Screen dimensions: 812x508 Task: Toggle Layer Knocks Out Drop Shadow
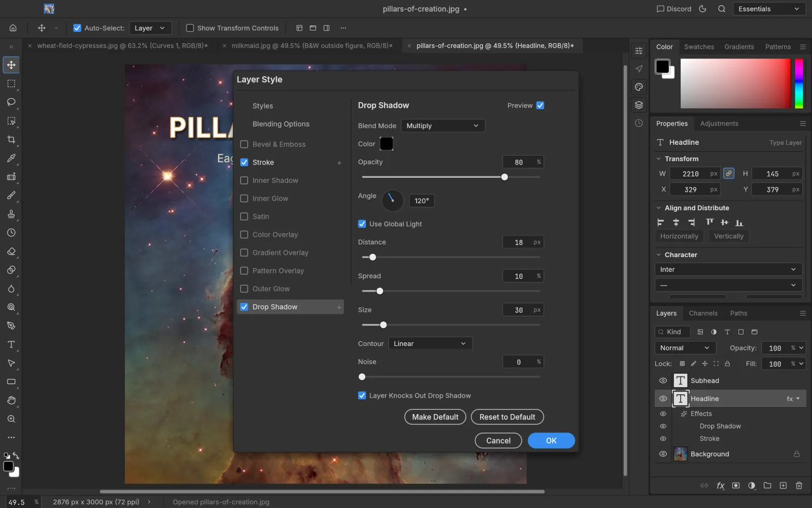362,396
